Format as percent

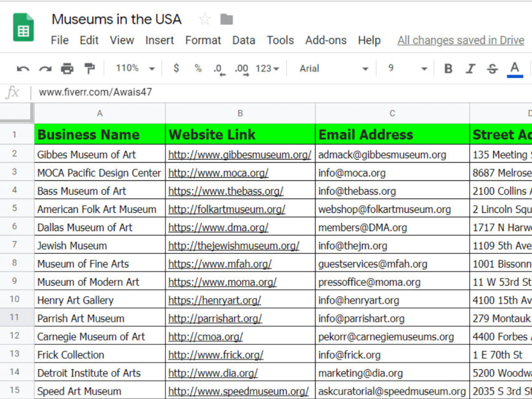pyautogui.click(x=198, y=69)
